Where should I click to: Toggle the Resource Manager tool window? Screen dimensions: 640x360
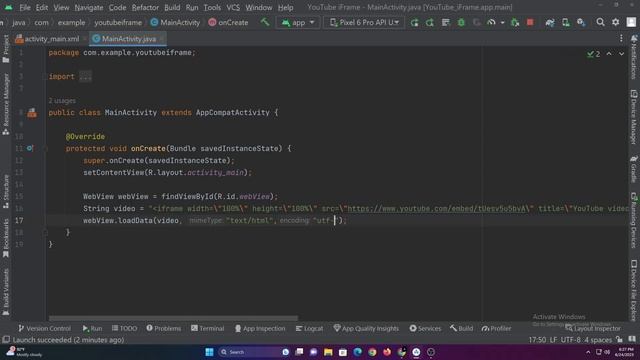[6, 104]
